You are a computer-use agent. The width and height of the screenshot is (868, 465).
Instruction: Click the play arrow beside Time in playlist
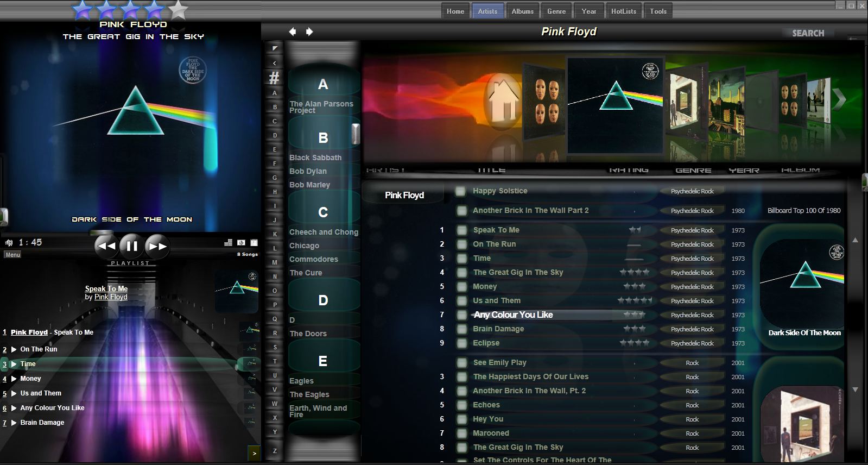pos(14,364)
